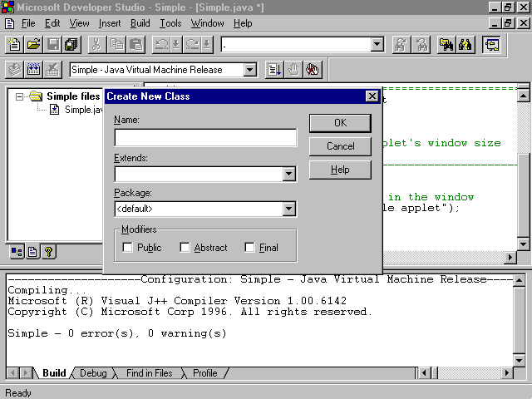This screenshot has height=399, width=532.
Task: Click the Insert/Remove Breakpoint hand icon
Action: (x=293, y=70)
